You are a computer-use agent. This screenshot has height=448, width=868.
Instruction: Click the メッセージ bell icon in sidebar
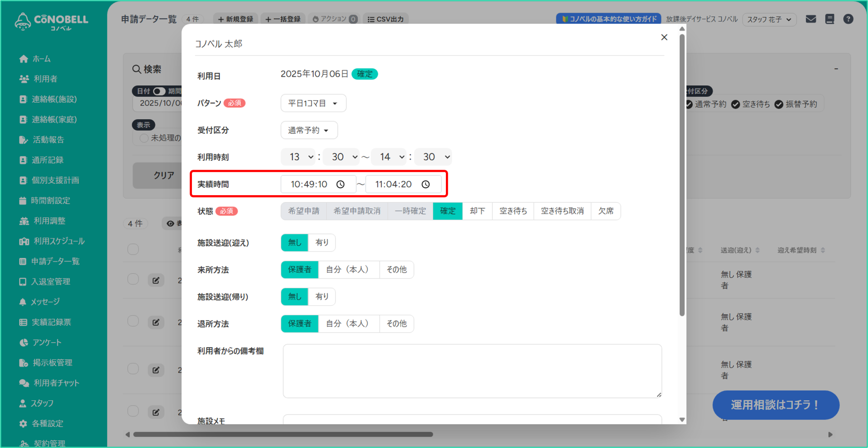(x=23, y=302)
